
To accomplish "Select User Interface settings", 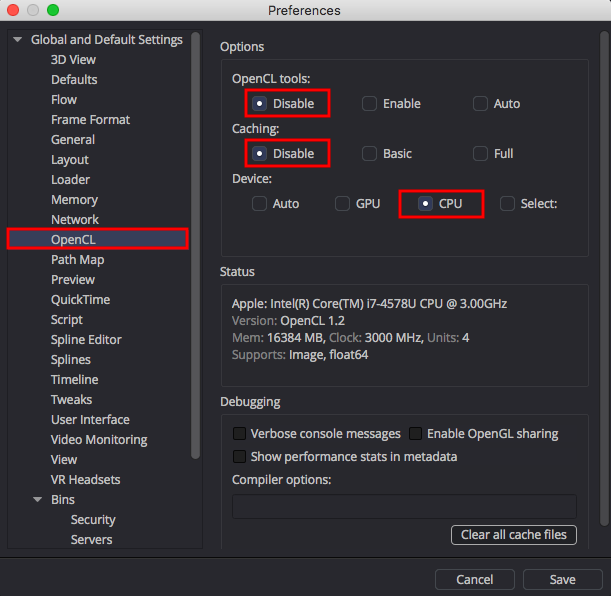I will coord(90,420).
